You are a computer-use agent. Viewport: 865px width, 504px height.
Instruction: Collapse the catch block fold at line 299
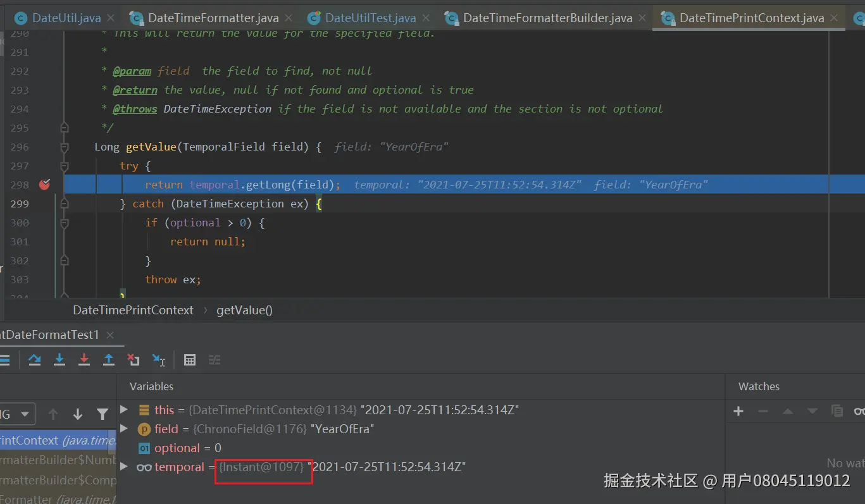click(64, 204)
